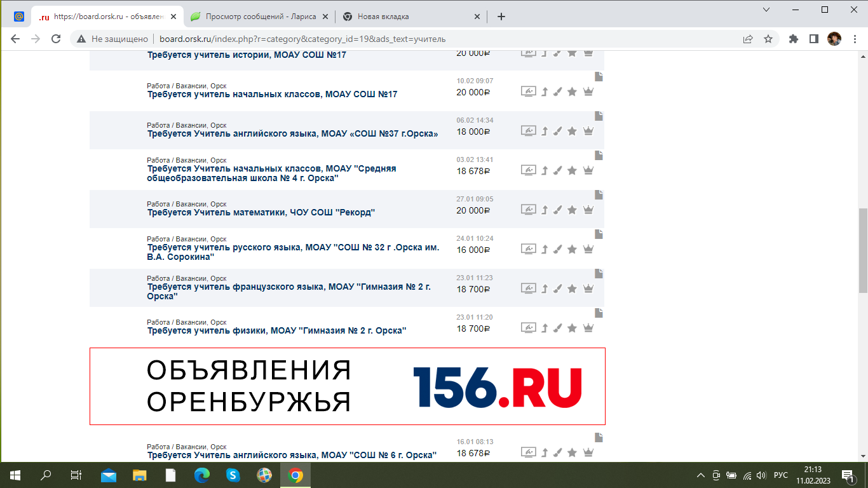Click the document icon for учитель начальных классов СОШ №17
The height and width of the screenshot is (488, 868).
pos(599,76)
